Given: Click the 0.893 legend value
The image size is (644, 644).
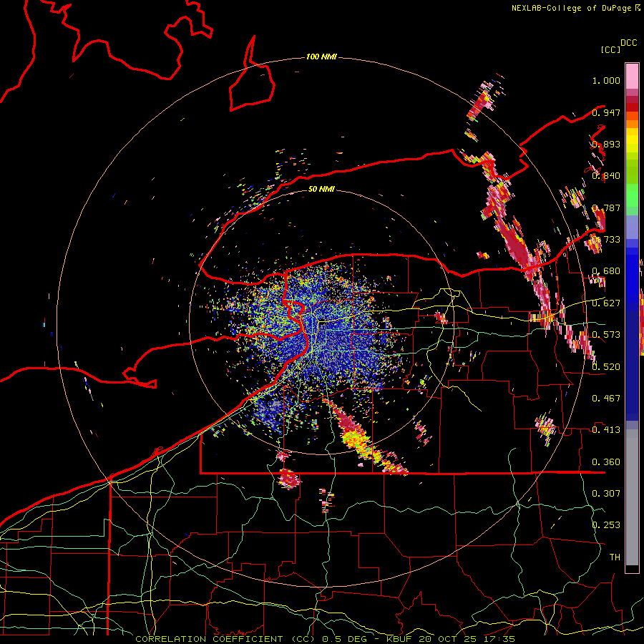Looking at the screenshot, I should pyautogui.click(x=606, y=144).
